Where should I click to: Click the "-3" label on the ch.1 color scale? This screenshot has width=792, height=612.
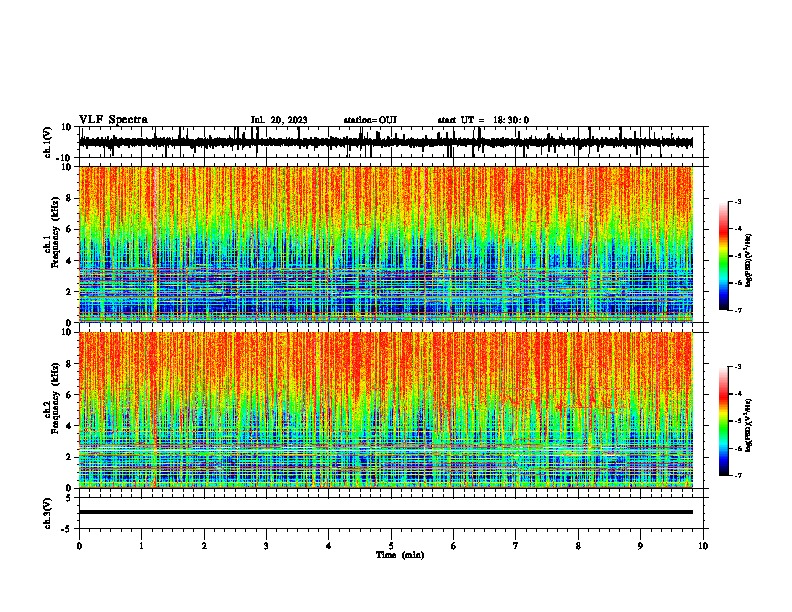click(737, 201)
